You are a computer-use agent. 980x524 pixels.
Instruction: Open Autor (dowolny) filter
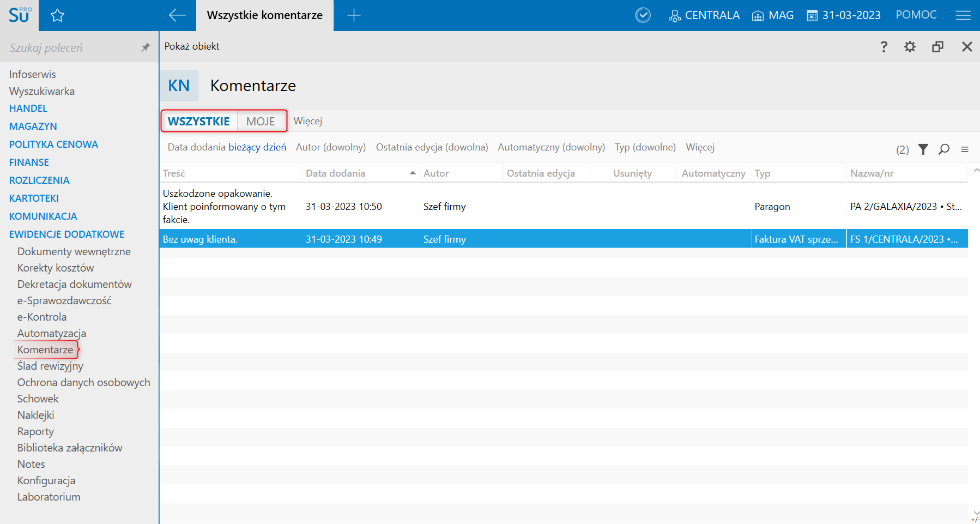coord(331,147)
